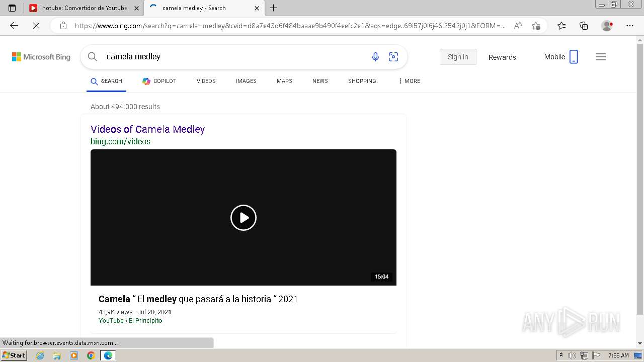Switch to the NEWS tab
Viewport: 644px width, 362px height.
[x=320, y=81]
